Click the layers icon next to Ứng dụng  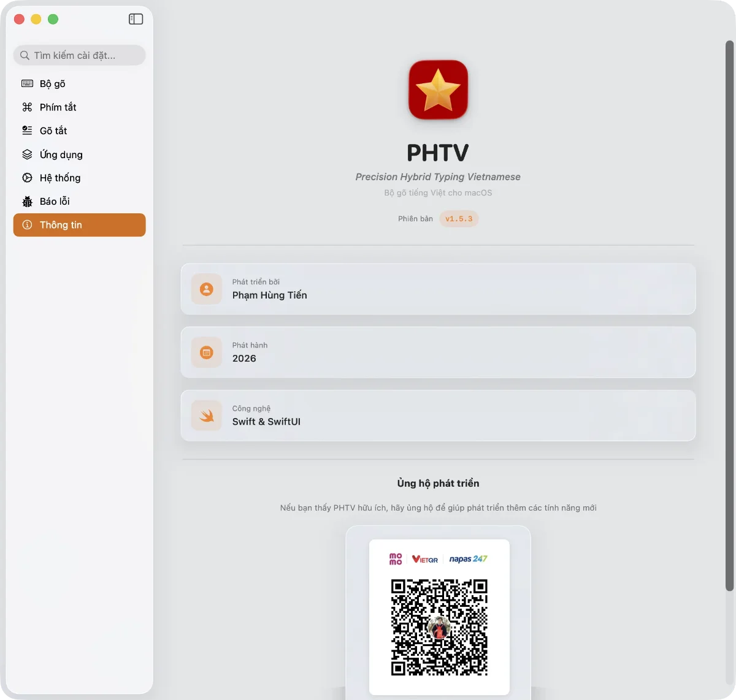click(27, 154)
